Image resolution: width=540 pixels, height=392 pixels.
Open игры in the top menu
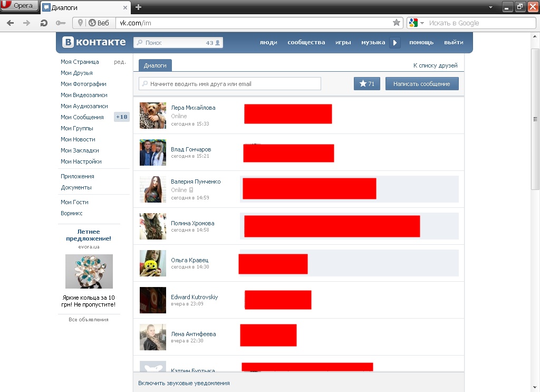[x=343, y=42]
